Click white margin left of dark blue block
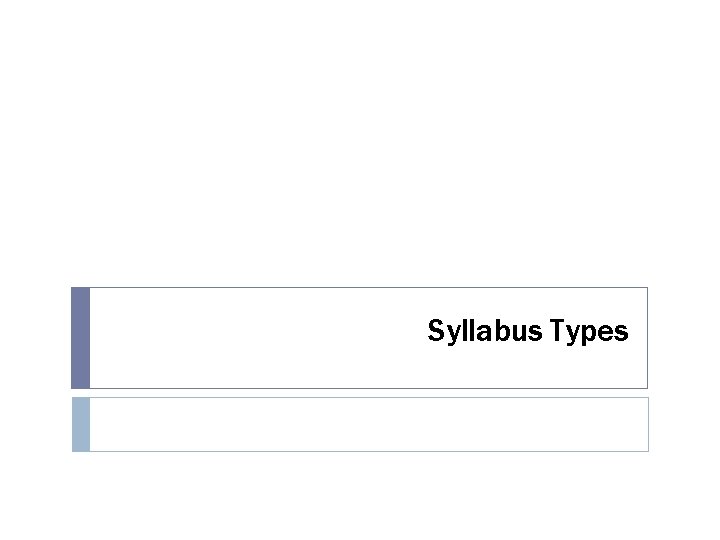Image resolution: width=720 pixels, height=540 pixels. pyautogui.click(x=35, y=338)
